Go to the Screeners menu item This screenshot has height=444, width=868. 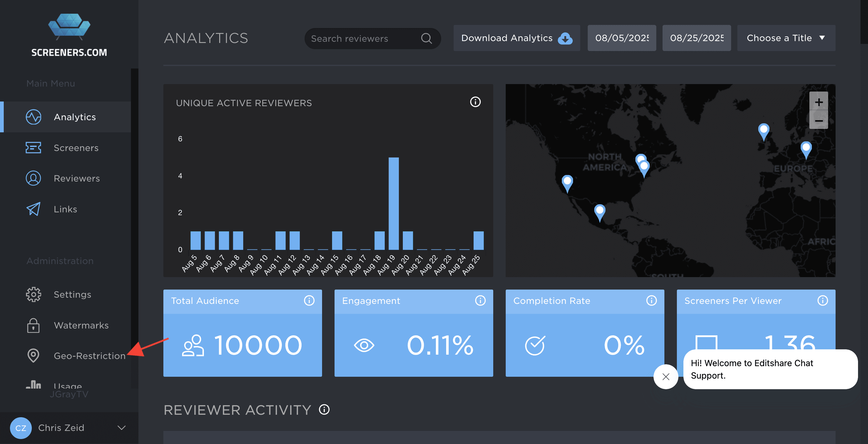(x=76, y=148)
